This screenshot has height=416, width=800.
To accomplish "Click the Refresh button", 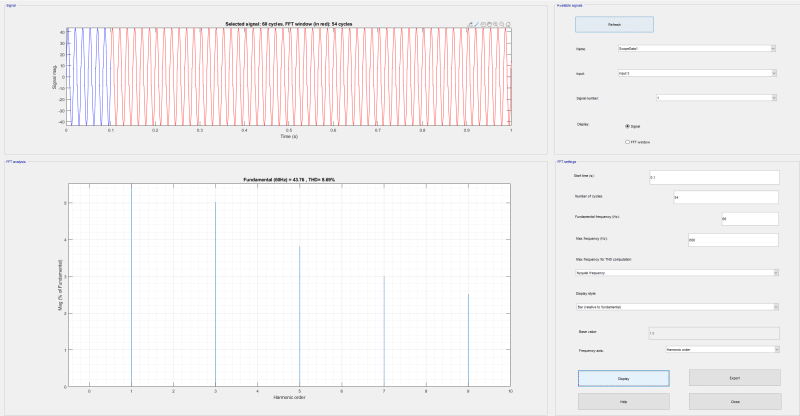I will pos(614,25).
